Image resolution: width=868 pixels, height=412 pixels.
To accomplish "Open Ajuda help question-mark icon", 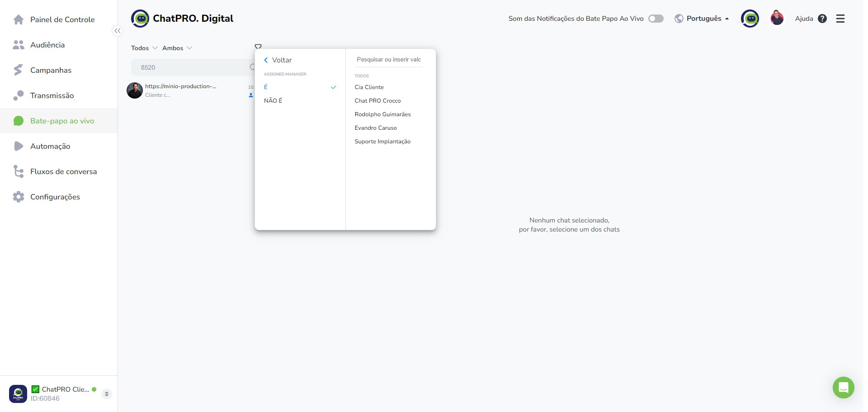I will (822, 19).
